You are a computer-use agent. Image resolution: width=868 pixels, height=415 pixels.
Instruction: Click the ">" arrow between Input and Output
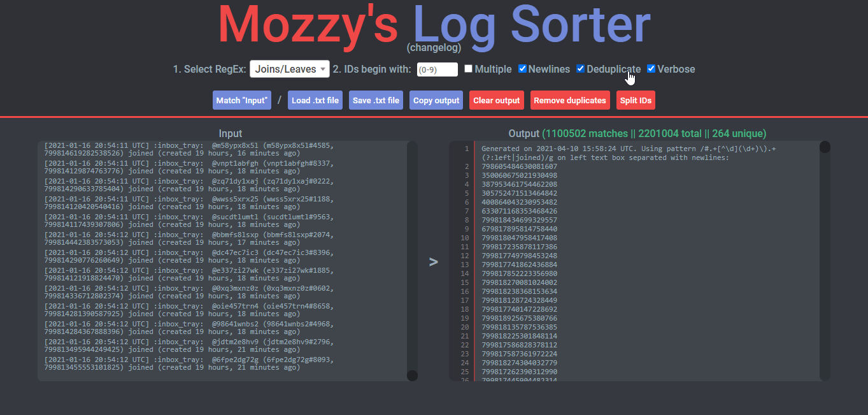coord(433,261)
